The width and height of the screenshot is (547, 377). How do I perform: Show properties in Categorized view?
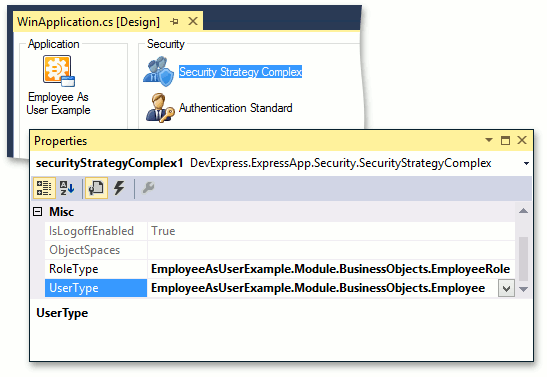pyautogui.click(x=44, y=188)
